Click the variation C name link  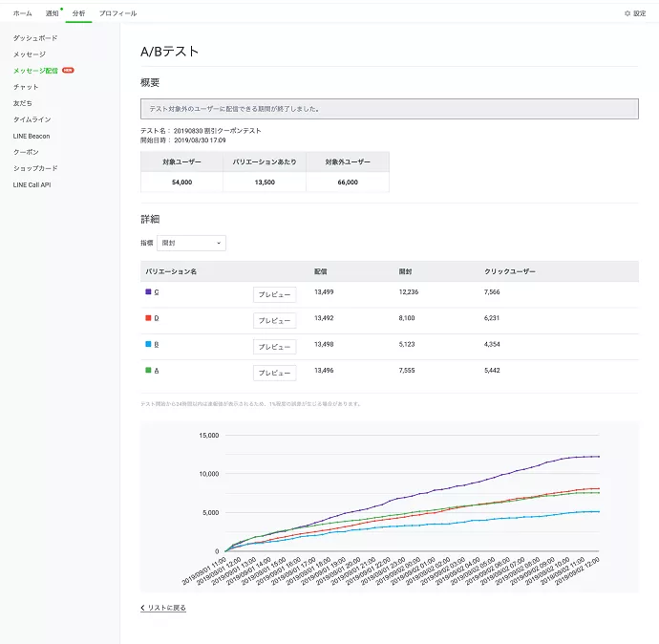[157, 291]
